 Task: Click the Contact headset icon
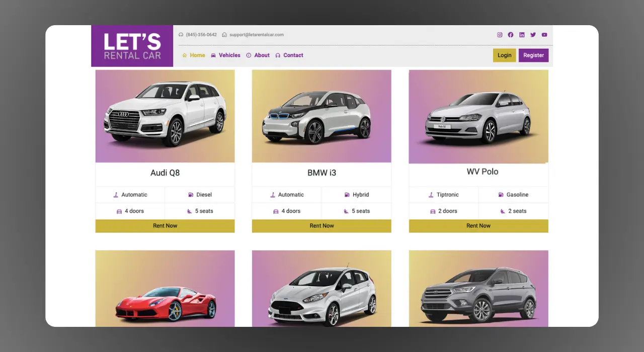[278, 55]
